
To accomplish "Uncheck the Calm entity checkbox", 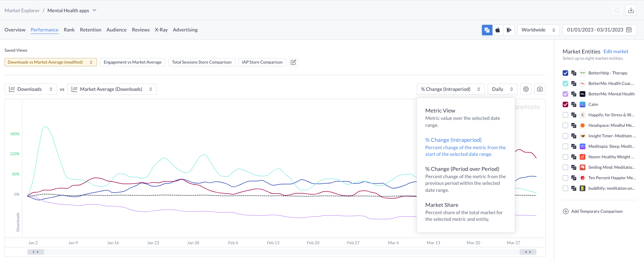I will point(565,104).
